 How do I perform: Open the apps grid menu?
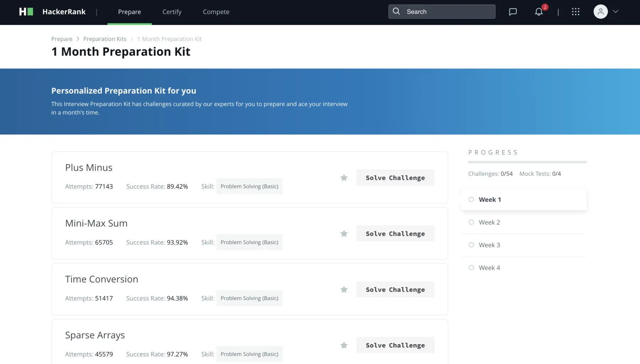tap(576, 12)
